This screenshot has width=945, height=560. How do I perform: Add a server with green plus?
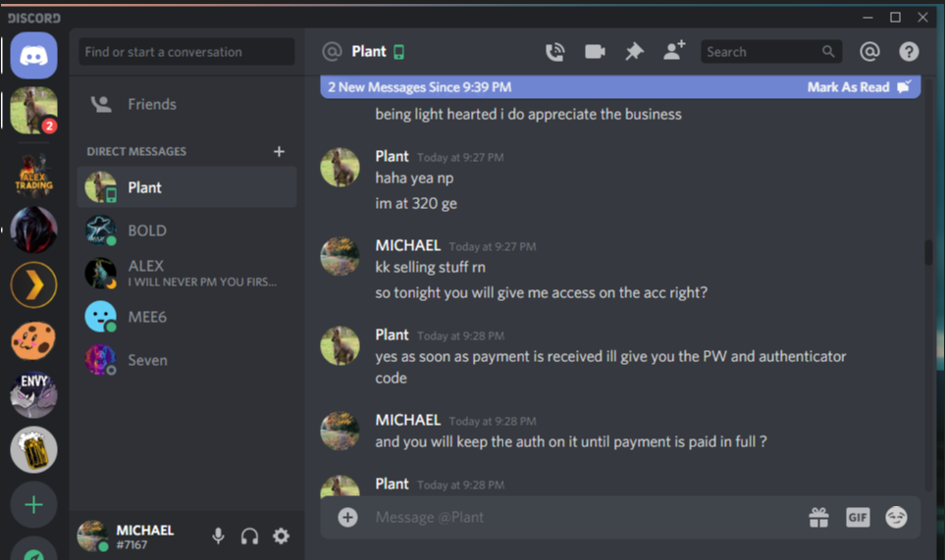coord(33,505)
